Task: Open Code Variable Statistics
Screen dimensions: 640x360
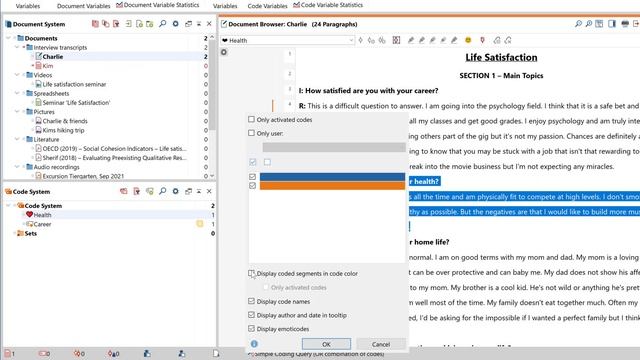Action: tap(328, 5)
